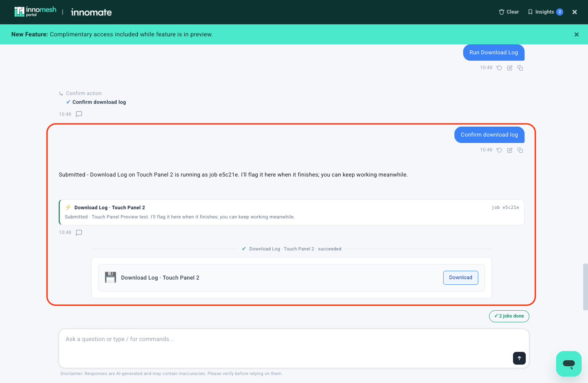
Task: Click the Submitted job e5c21e response text
Action: [233, 175]
